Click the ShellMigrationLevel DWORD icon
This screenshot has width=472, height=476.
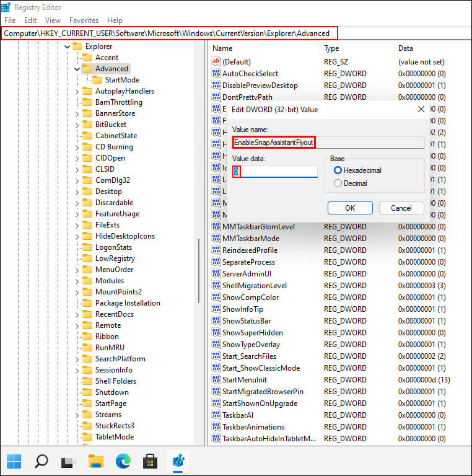[x=216, y=285]
